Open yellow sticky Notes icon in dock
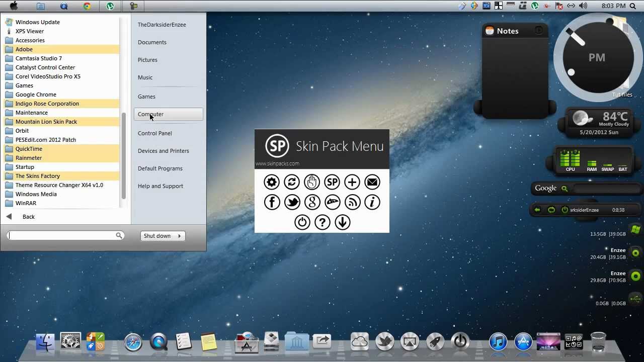 point(208,342)
